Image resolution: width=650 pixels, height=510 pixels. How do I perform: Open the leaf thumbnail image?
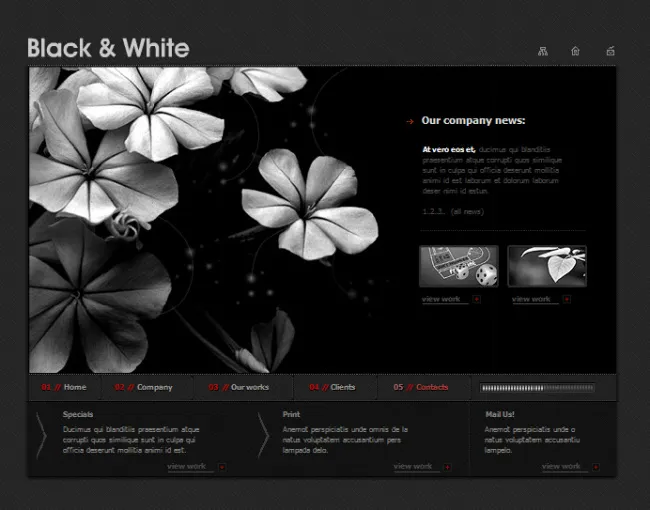546,266
